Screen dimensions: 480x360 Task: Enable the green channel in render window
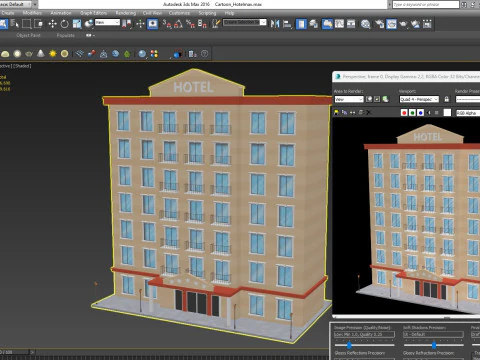click(x=412, y=113)
